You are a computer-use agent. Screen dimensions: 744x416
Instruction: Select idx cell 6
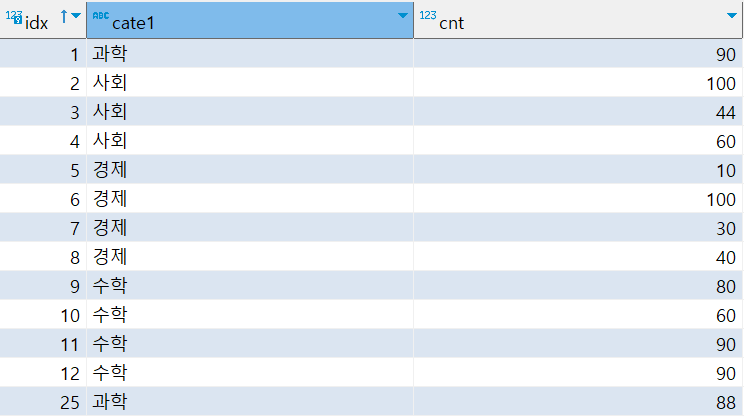coord(43,198)
